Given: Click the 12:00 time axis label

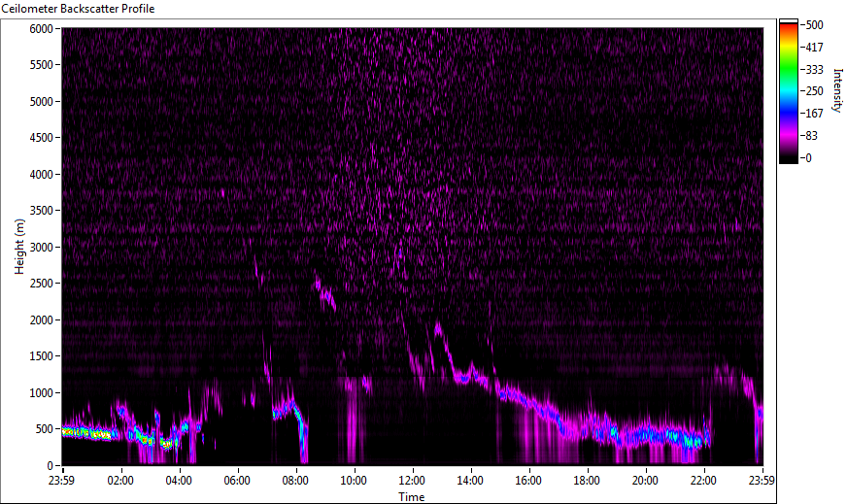Looking at the screenshot, I should [x=412, y=481].
